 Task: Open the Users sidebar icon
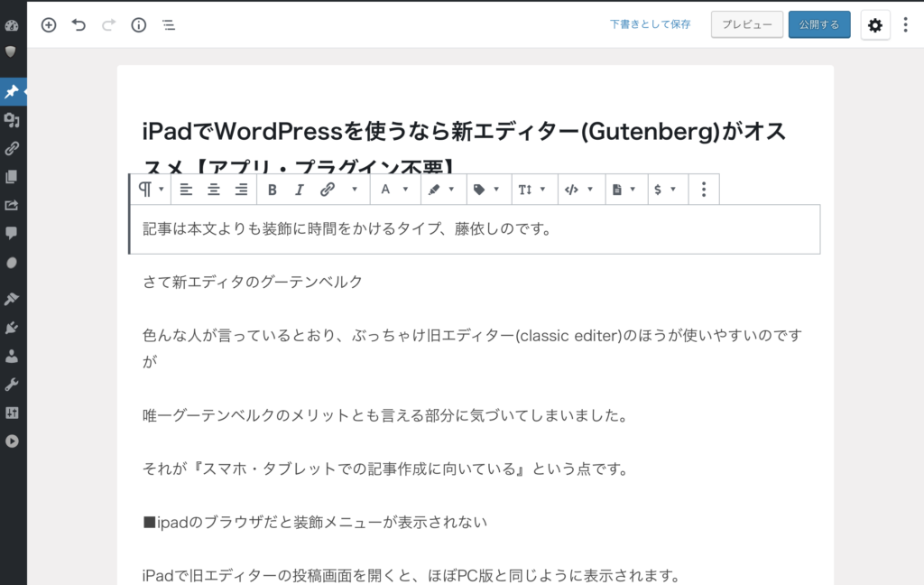point(12,356)
